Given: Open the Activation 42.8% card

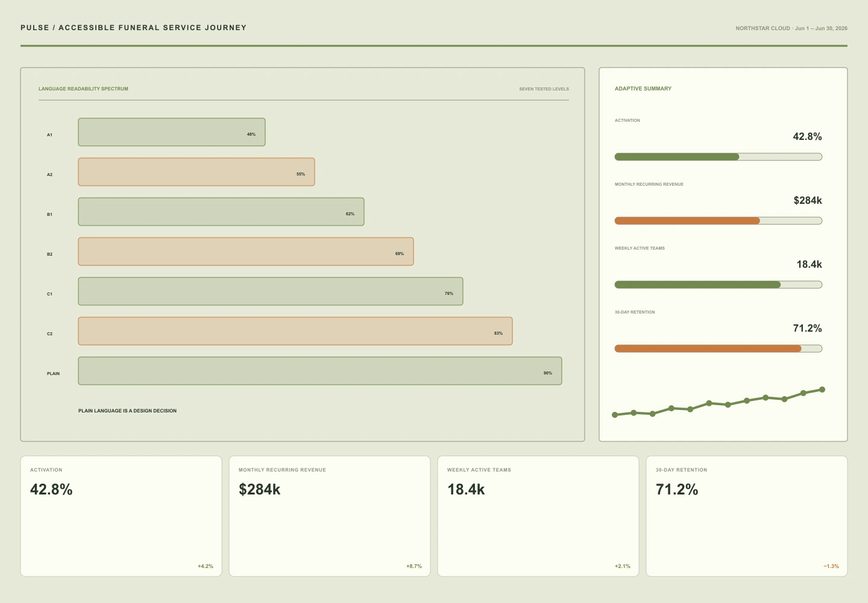Looking at the screenshot, I should (121, 516).
